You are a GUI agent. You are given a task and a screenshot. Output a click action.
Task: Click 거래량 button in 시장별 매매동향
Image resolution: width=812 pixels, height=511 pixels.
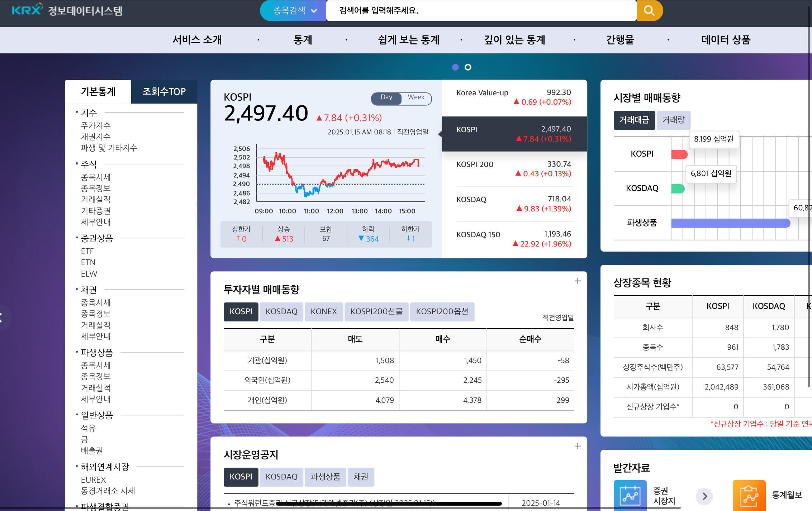coord(673,120)
